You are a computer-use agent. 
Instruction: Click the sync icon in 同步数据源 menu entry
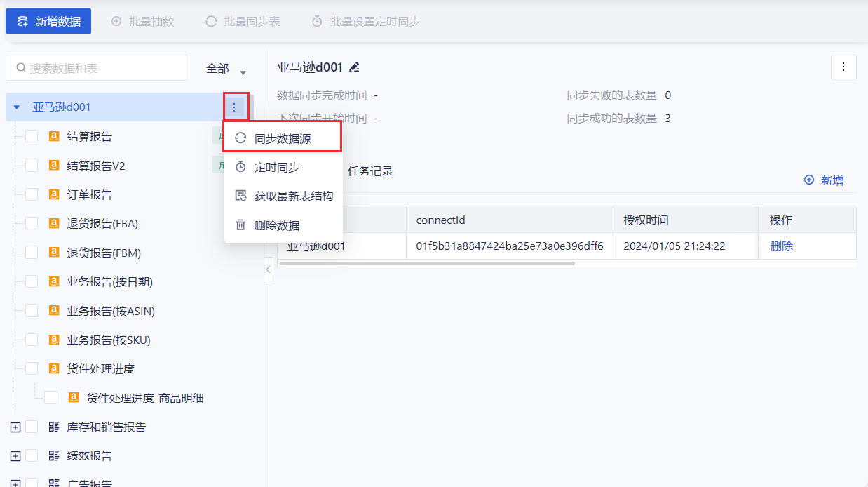click(240, 138)
